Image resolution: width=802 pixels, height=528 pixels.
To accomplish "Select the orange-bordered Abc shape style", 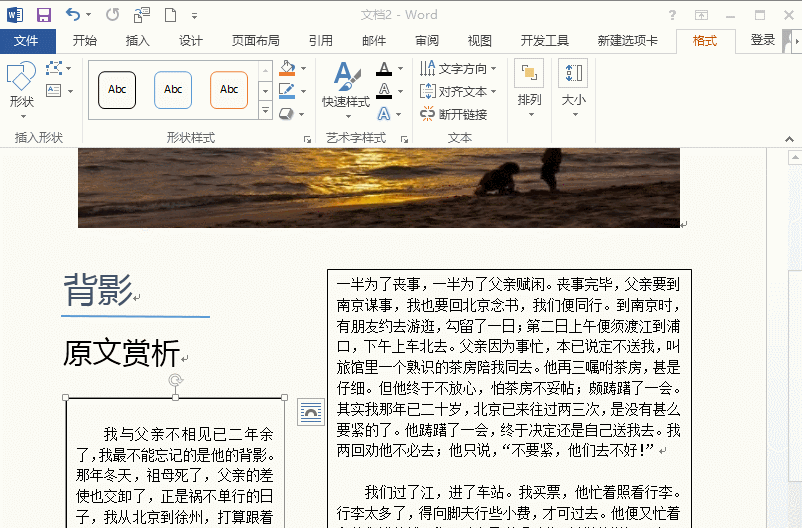I will click(229, 90).
